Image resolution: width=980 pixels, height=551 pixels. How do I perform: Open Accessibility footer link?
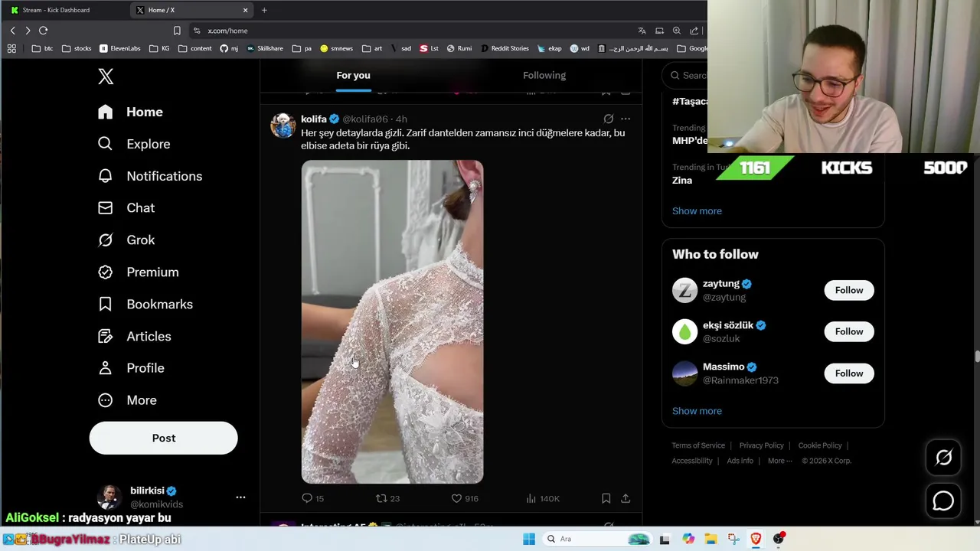click(692, 461)
